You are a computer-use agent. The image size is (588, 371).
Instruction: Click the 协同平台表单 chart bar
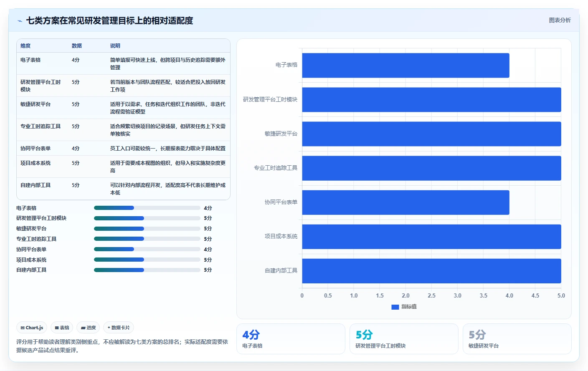(406, 202)
